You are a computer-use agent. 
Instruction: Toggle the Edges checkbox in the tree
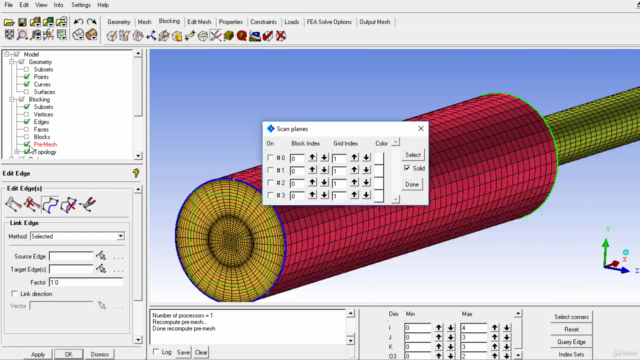27,122
